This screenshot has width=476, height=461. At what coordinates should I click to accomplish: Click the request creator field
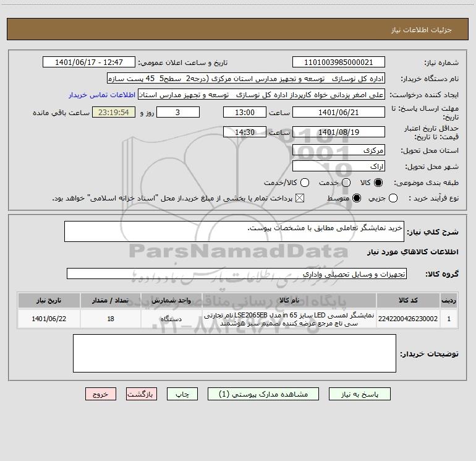tap(261, 95)
